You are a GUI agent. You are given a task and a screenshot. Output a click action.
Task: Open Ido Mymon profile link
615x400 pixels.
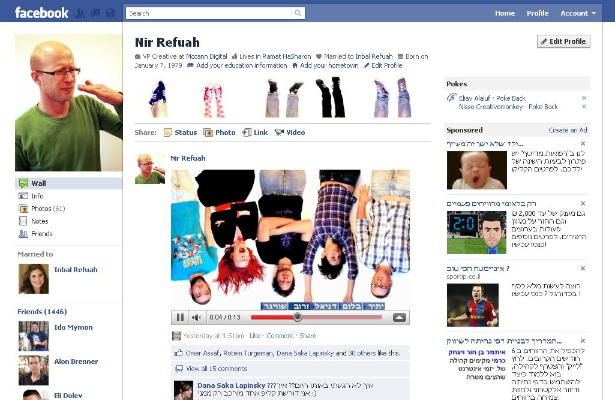coord(73,327)
